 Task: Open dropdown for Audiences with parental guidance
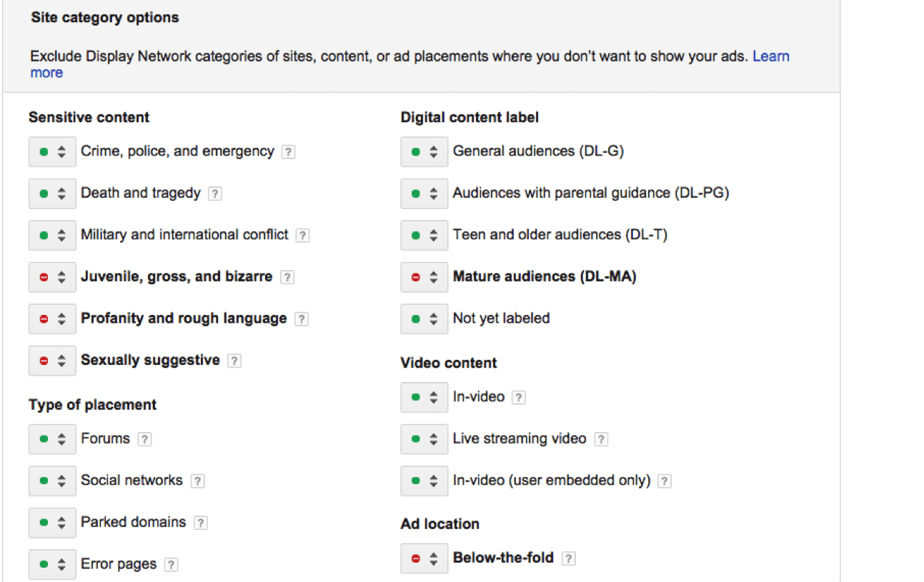coord(424,194)
